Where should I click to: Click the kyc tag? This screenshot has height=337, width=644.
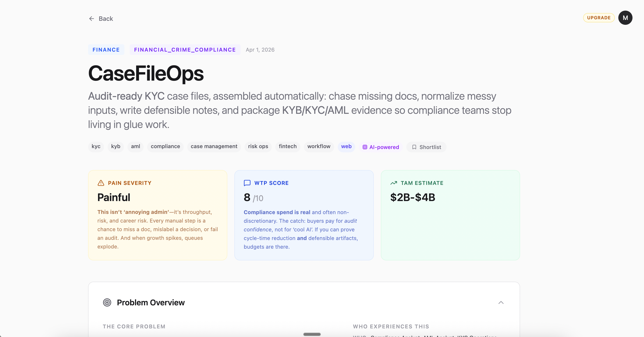[96, 146]
